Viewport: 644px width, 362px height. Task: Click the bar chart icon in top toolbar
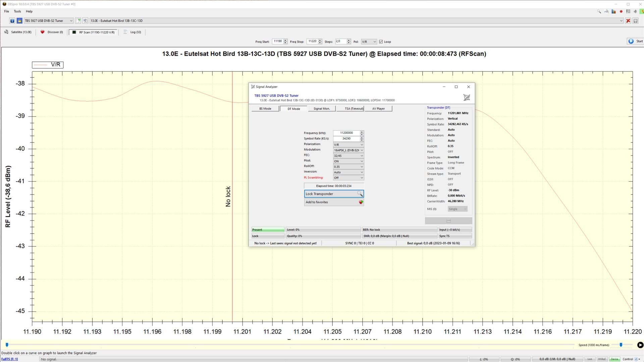pos(613,11)
